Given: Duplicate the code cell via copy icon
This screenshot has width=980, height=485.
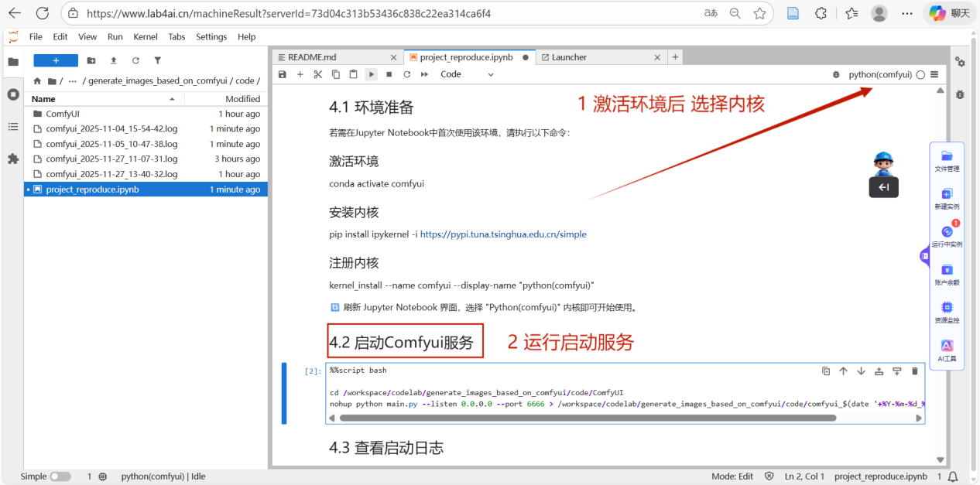Looking at the screenshot, I should tap(826, 371).
